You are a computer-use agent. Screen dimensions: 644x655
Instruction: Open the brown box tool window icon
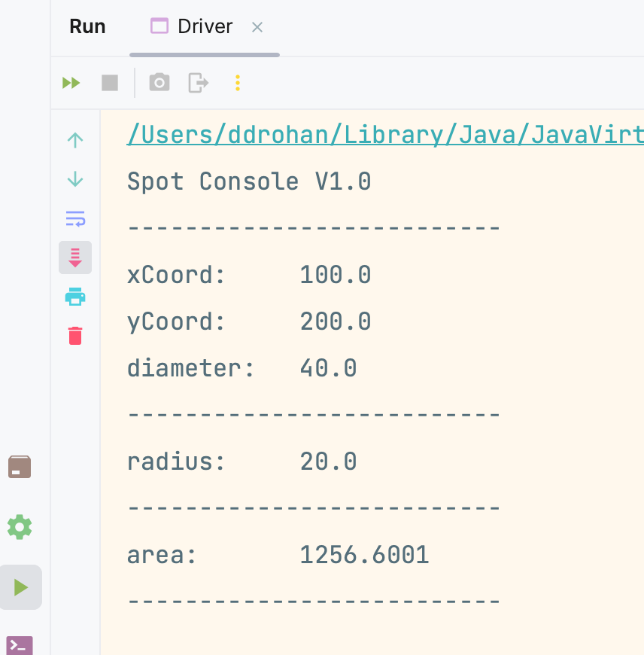pos(20,467)
